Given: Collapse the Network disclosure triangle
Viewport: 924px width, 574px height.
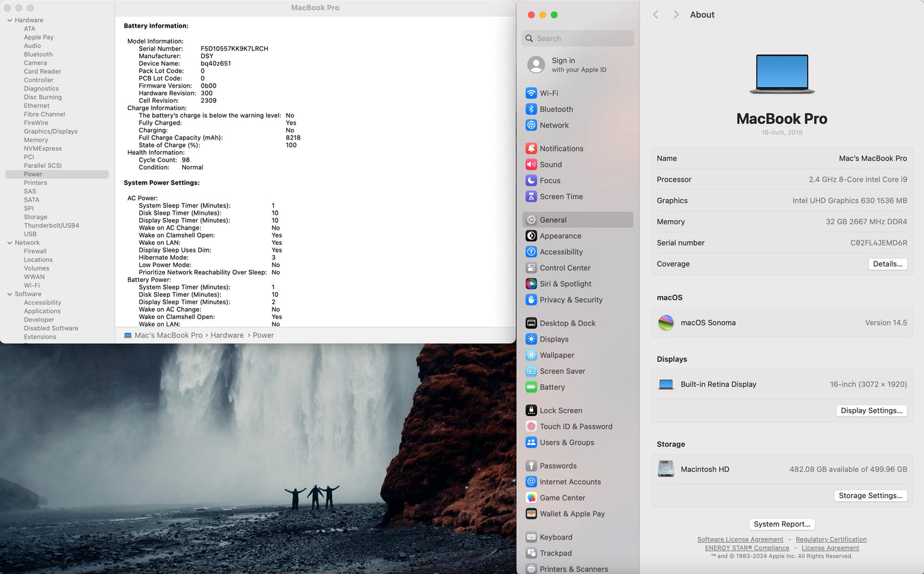Looking at the screenshot, I should [x=10, y=243].
